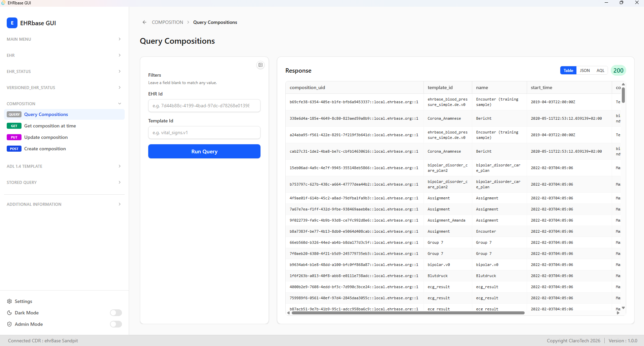This screenshot has width=644, height=346.
Task: Switch response view to AQL tab
Action: (x=600, y=70)
